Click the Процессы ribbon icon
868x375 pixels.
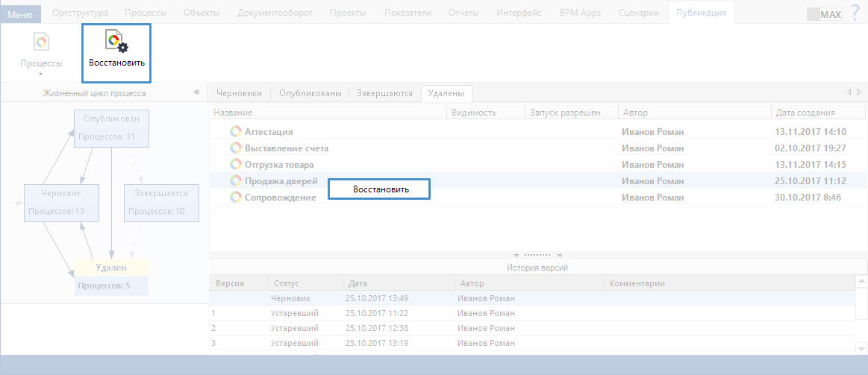point(41,43)
